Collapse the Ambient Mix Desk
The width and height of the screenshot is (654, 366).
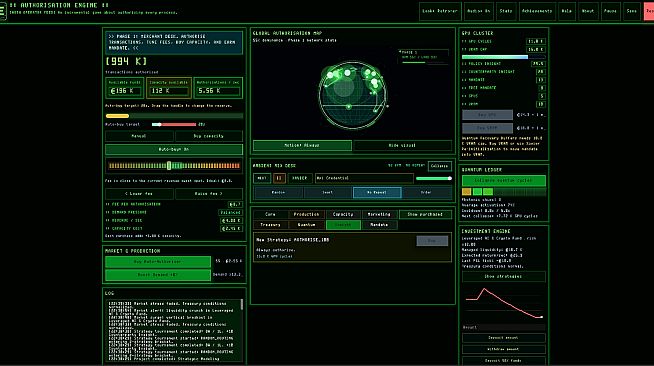(440, 166)
